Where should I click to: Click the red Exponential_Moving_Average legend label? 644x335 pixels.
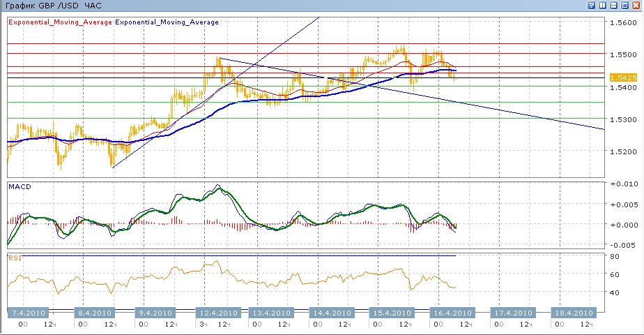point(59,22)
